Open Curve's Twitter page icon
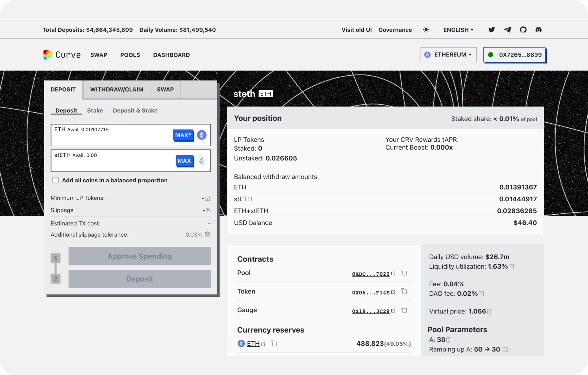Screen dimensions: 588x375 tap(491, 30)
